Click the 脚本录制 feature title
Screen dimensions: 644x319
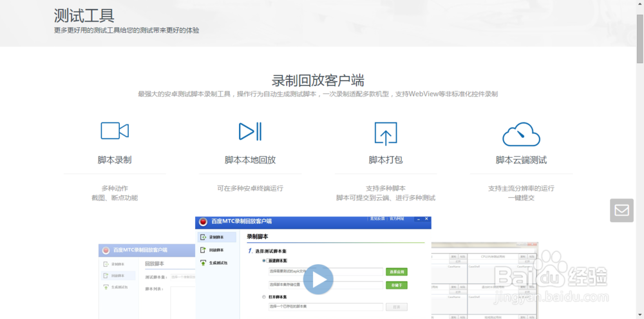pyautogui.click(x=115, y=160)
